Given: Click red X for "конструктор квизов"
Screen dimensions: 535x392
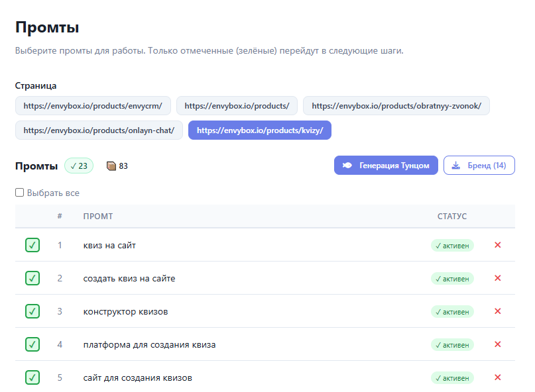Looking at the screenshot, I should [498, 311].
